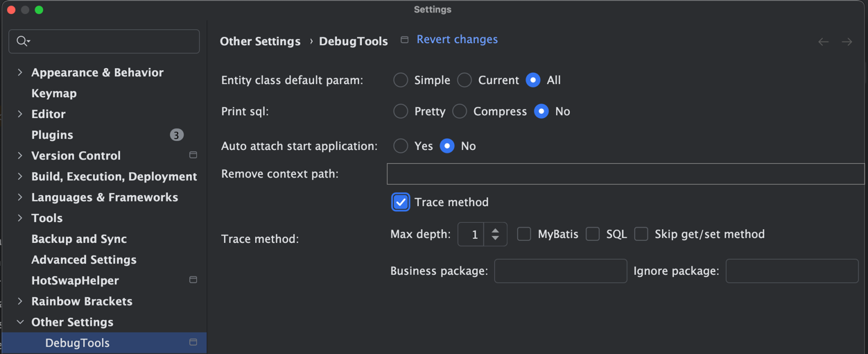Click the project-level icon beside DebugTools tree row
The width and height of the screenshot is (868, 354).
click(193, 342)
